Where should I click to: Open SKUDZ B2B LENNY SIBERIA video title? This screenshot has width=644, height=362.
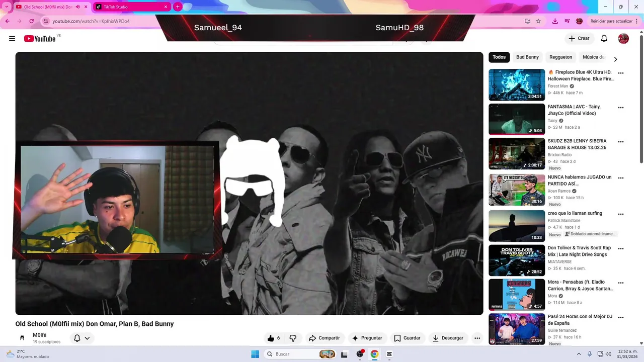click(577, 144)
